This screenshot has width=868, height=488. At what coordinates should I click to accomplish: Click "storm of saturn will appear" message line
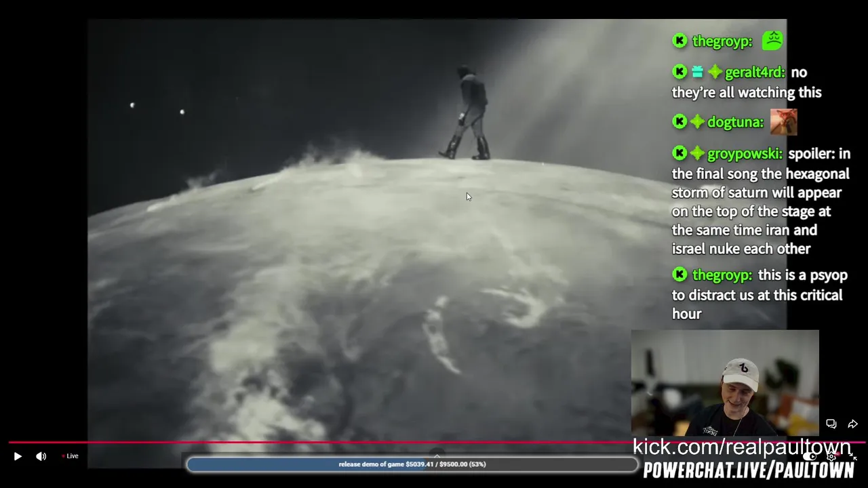point(757,192)
